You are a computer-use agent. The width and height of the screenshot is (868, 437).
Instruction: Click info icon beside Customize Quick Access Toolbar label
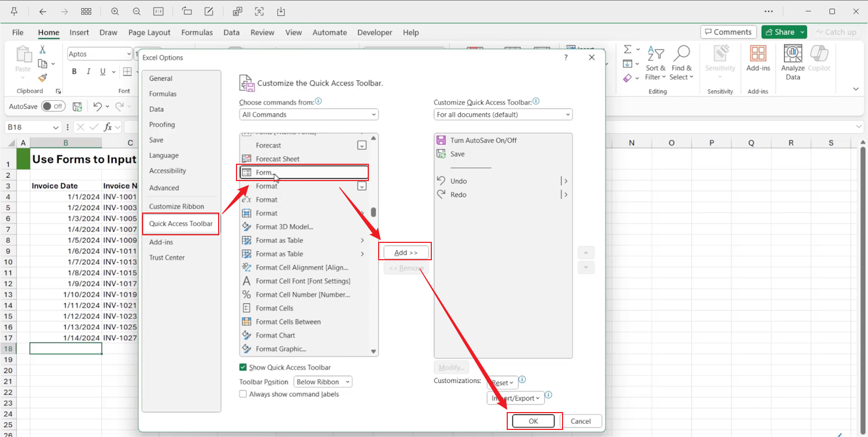[536, 101]
